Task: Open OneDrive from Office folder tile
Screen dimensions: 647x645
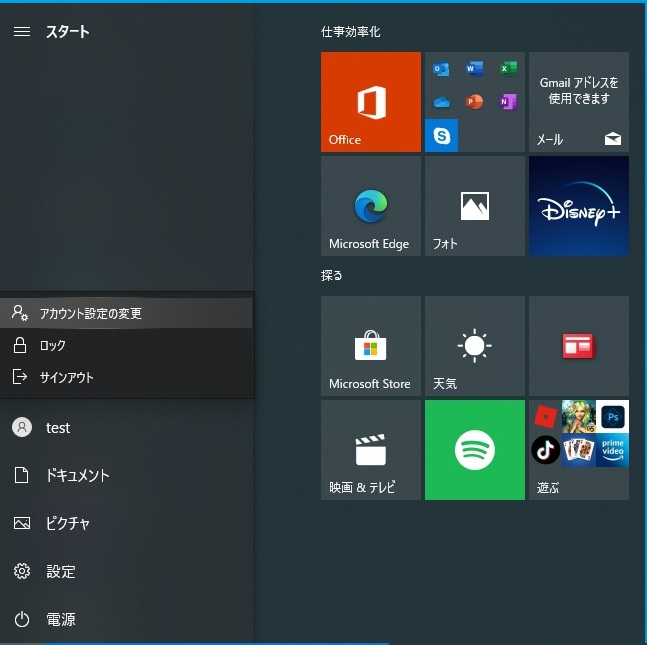Action: pyautogui.click(x=441, y=102)
